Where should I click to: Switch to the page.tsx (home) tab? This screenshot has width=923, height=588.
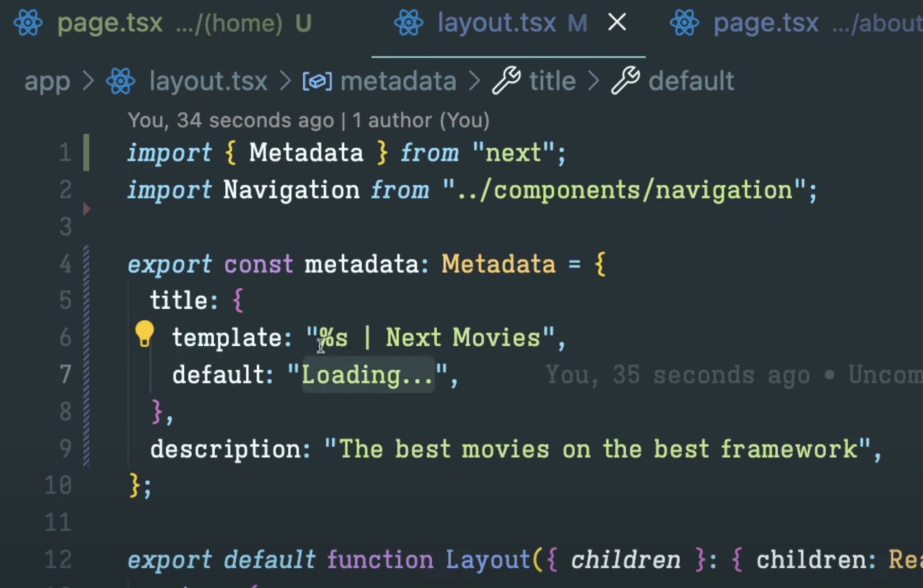point(163,23)
